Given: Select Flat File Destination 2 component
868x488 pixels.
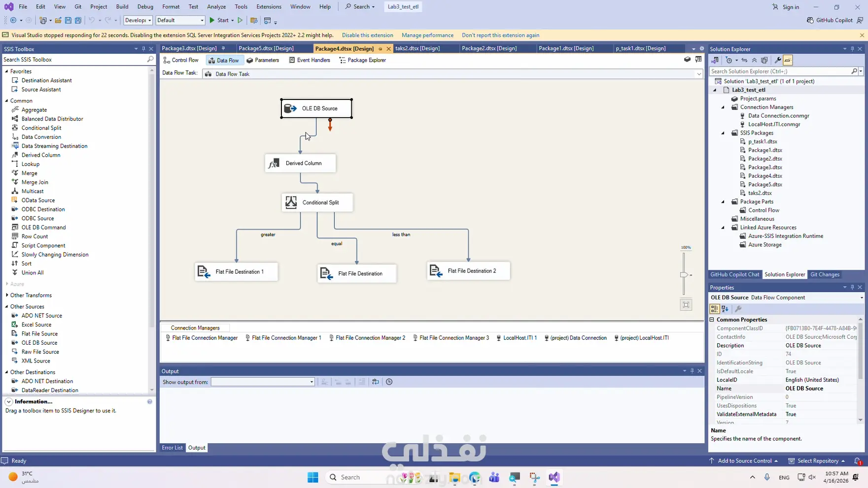Looking at the screenshot, I should (469, 271).
